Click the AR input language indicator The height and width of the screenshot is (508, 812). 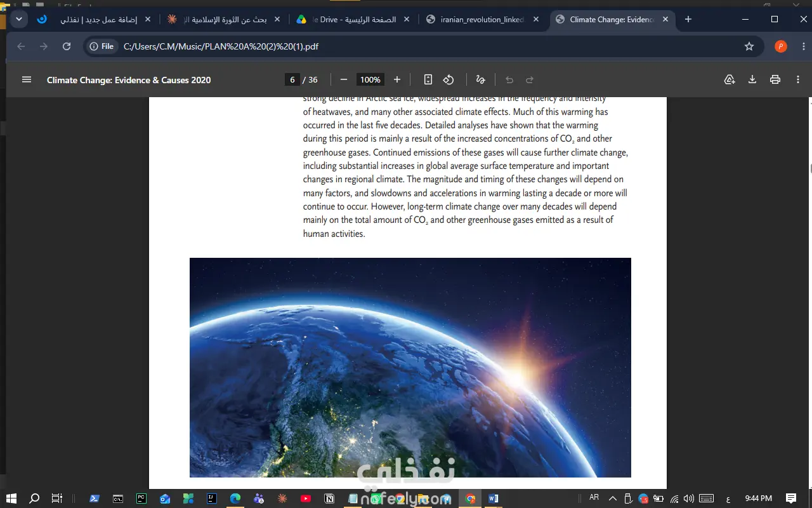(594, 498)
